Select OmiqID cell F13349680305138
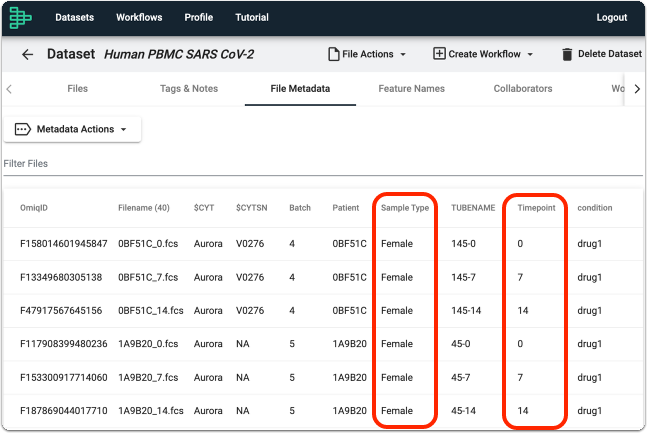The height and width of the screenshot is (433, 647). pos(61,277)
